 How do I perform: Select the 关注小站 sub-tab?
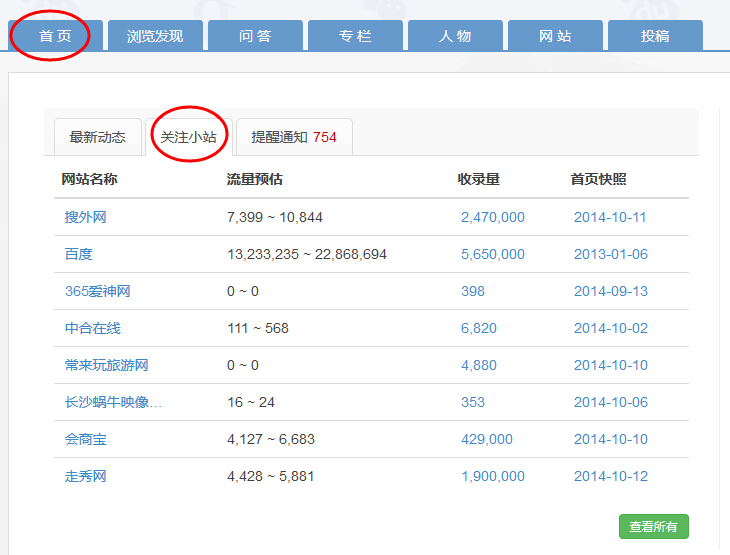point(189,137)
